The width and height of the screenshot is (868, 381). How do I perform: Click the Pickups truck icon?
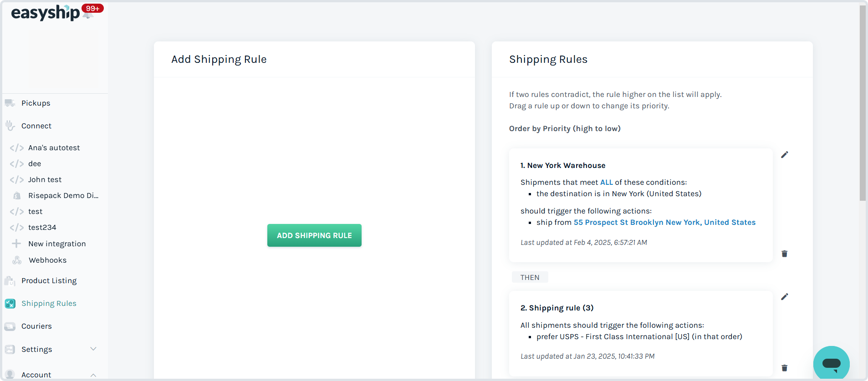coord(10,103)
